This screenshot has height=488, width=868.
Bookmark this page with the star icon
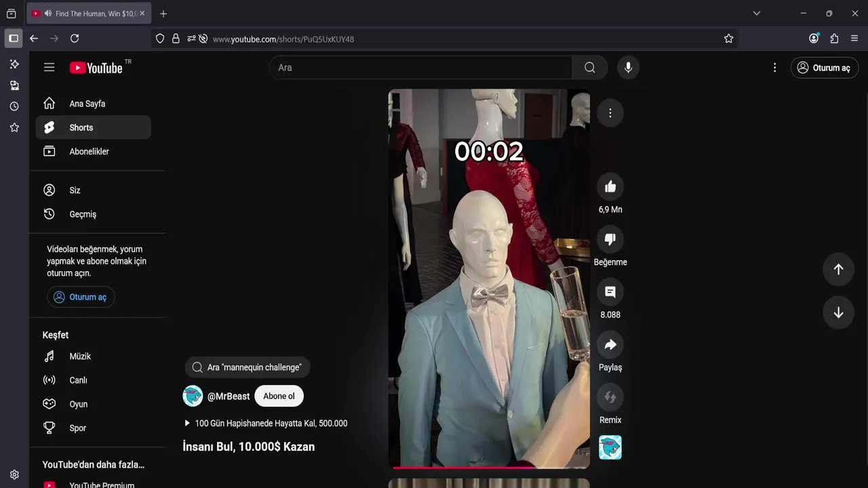coord(728,39)
